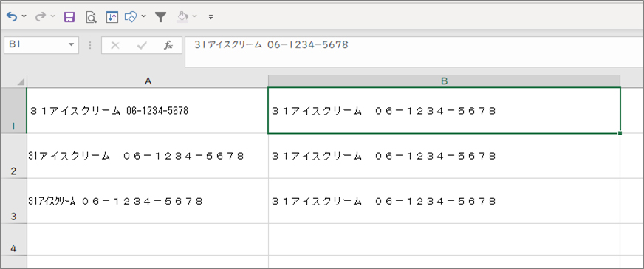Open the Undo history dropdown arrow
This screenshot has width=644, height=269.
coord(24,17)
